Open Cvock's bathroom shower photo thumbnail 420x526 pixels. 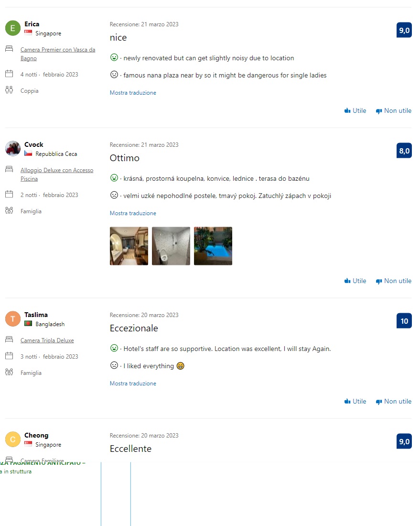171,246
